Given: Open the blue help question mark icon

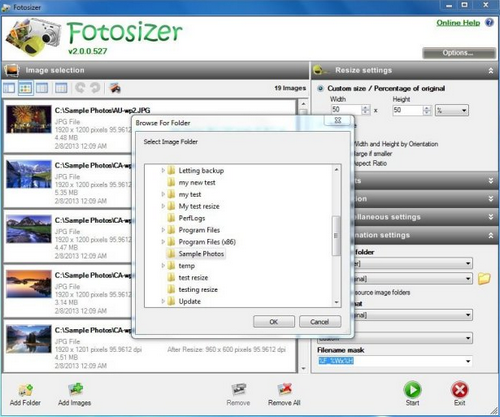Looking at the screenshot, I should point(489,22).
